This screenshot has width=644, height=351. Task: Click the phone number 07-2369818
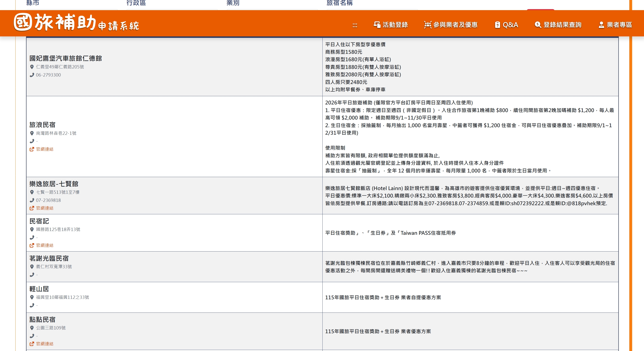pyautogui.click(x=48, y=200)
